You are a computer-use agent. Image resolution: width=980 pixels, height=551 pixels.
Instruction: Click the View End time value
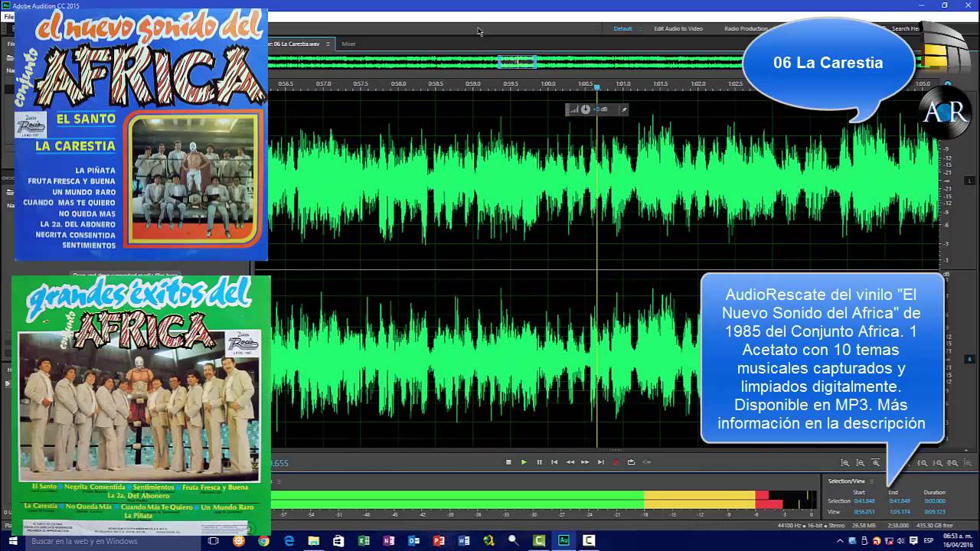(899, 511)
